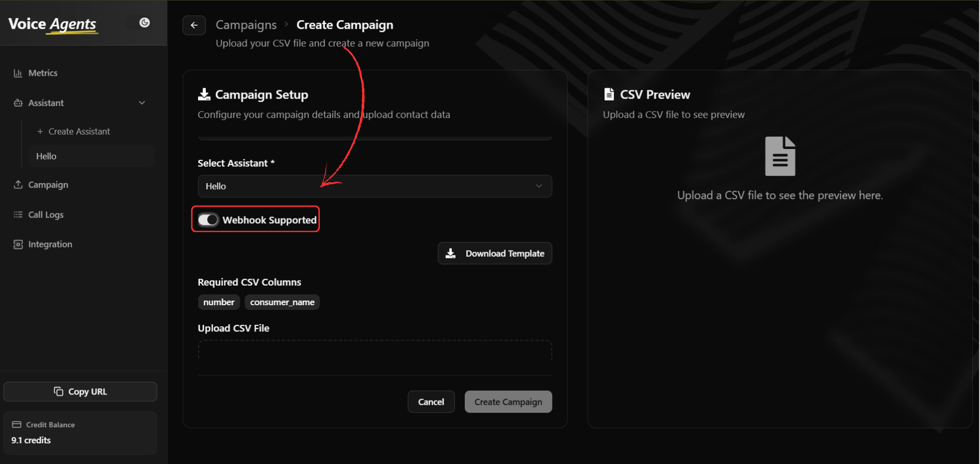The width and height of the screenshot is (980, 464).
Task: Click the breadcrumb separator chevron icon
Action: 286,24
